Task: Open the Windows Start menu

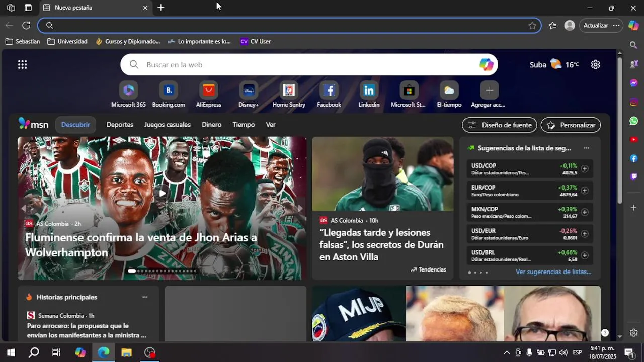Action: click(x=11, y=352)
